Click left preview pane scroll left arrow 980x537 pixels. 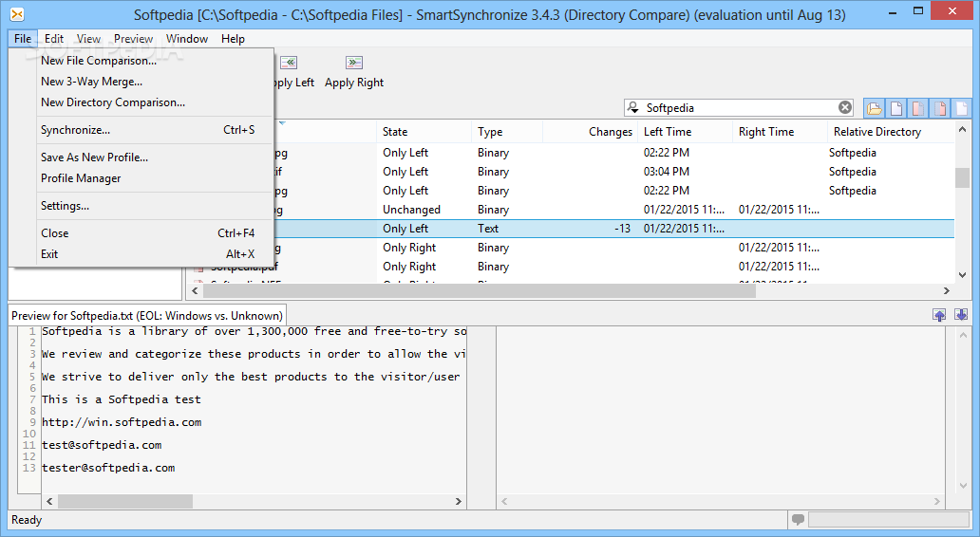coord(50,501)
